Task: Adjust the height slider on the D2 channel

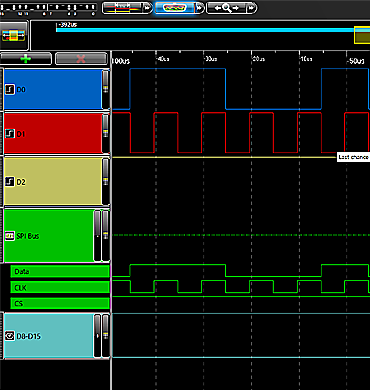Action: pos(106,182)
